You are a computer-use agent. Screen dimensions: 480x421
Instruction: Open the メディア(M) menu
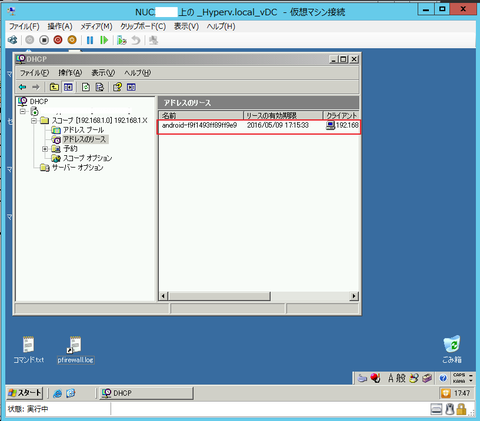[96, 27]
